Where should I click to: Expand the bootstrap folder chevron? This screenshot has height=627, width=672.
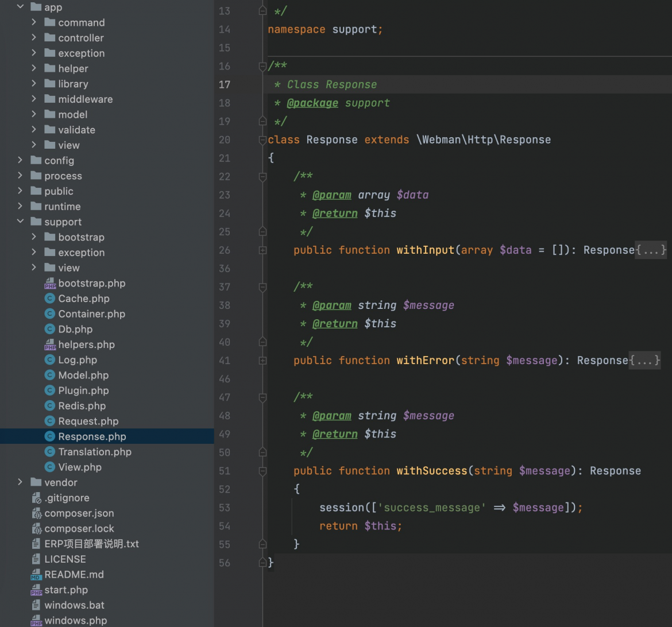tap(34, 237)
